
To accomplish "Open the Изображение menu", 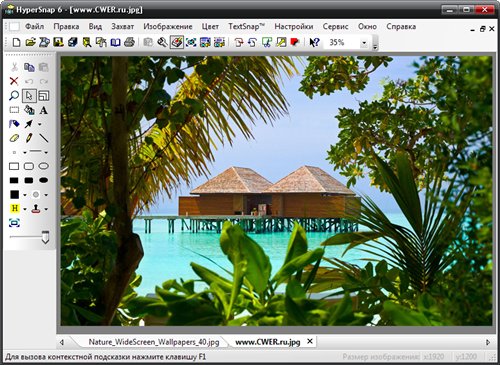I will (168, 26).
